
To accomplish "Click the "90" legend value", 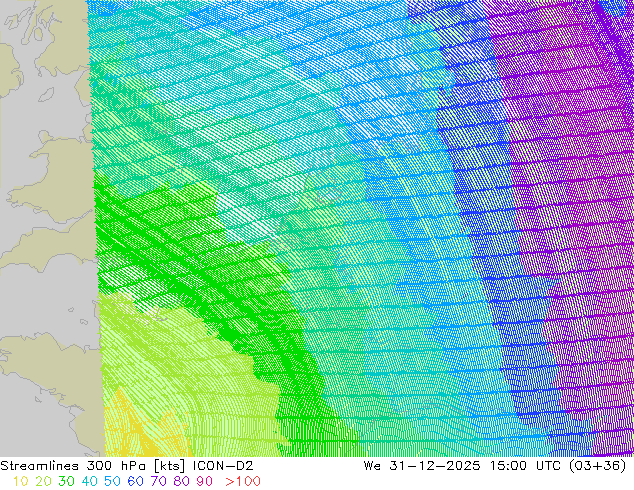I will pyautogui.click(x=204, y=482).
